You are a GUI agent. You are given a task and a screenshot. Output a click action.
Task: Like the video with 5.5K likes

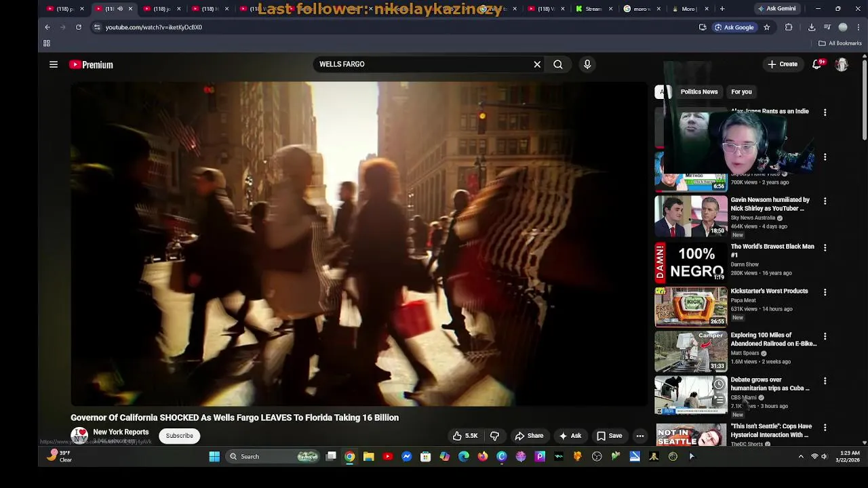(x=465, y=436)
